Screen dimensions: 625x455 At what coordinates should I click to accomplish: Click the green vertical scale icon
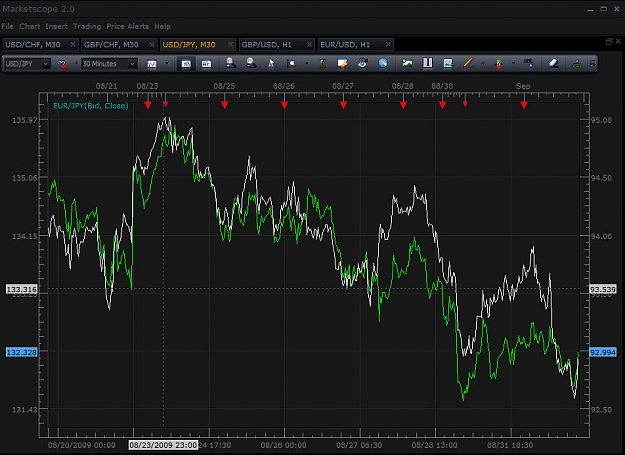[x=322, y=63]
